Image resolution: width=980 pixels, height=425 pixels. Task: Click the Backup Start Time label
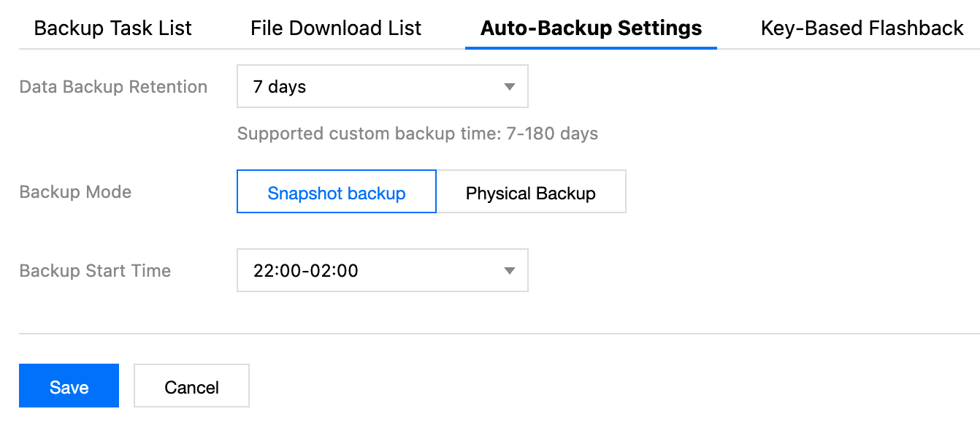click(95, 271)
